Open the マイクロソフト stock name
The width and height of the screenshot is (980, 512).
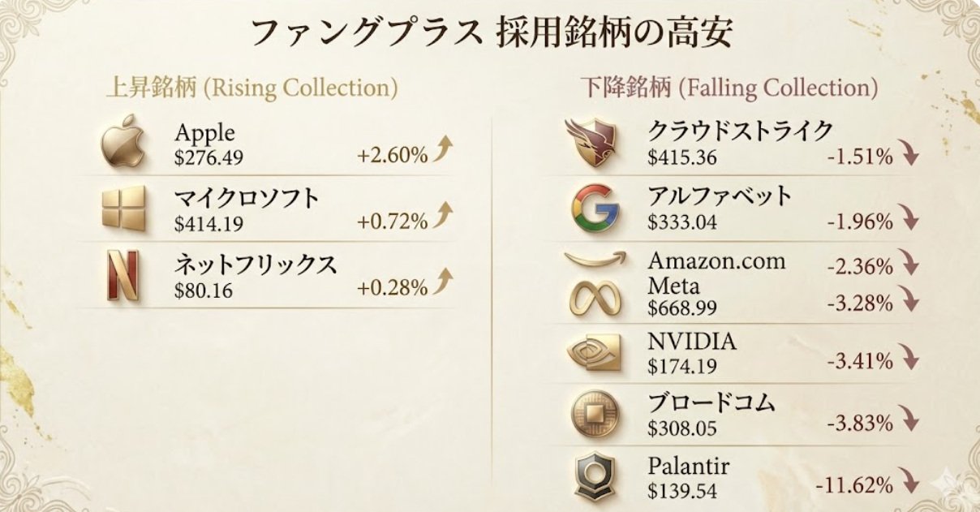click(x=247, y=199)
